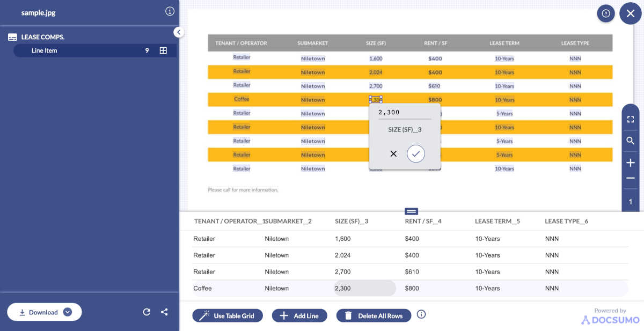This screenshot has height=331, width=644.
Task: Click Use Table Grid button
Action: tap(228, 315)
